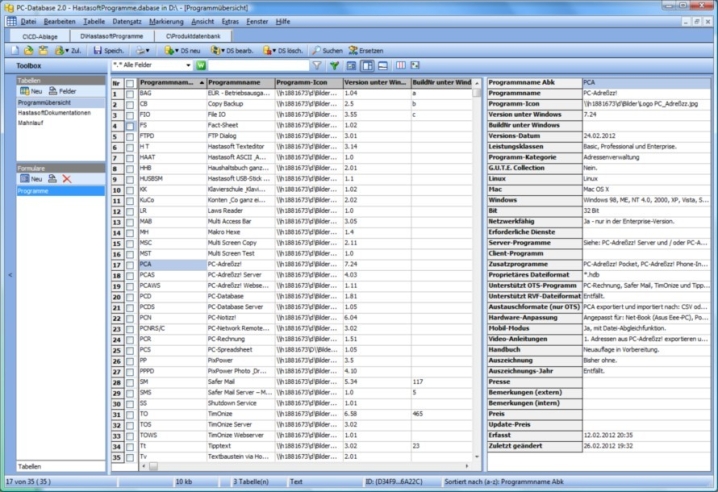Click the search text input field
Screen dimensions: 718x492
point(258,65)
